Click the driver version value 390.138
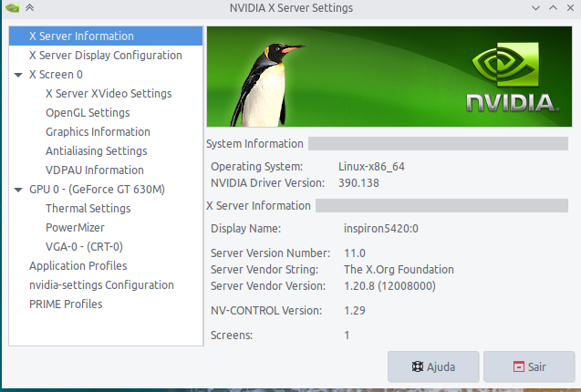Viewport: 581px width, 392px height. pyautogui.click(x=358, y=183)
